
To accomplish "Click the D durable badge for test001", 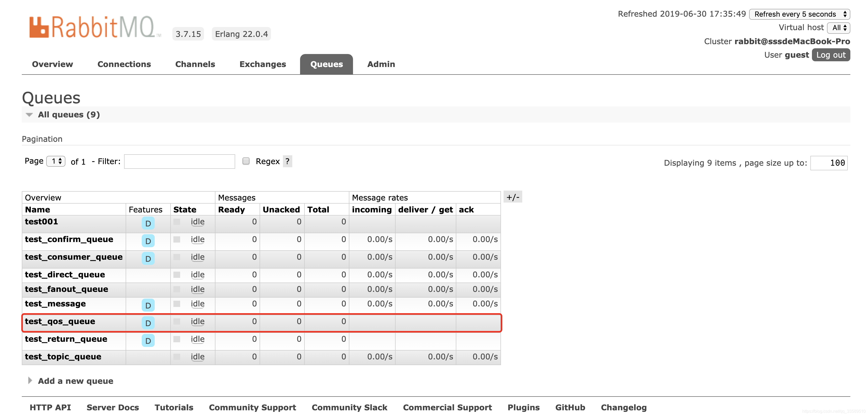I will 148,224.
